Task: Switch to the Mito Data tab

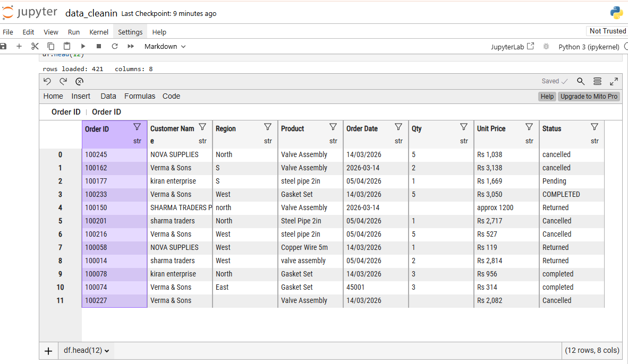Action: click(108, 96)
